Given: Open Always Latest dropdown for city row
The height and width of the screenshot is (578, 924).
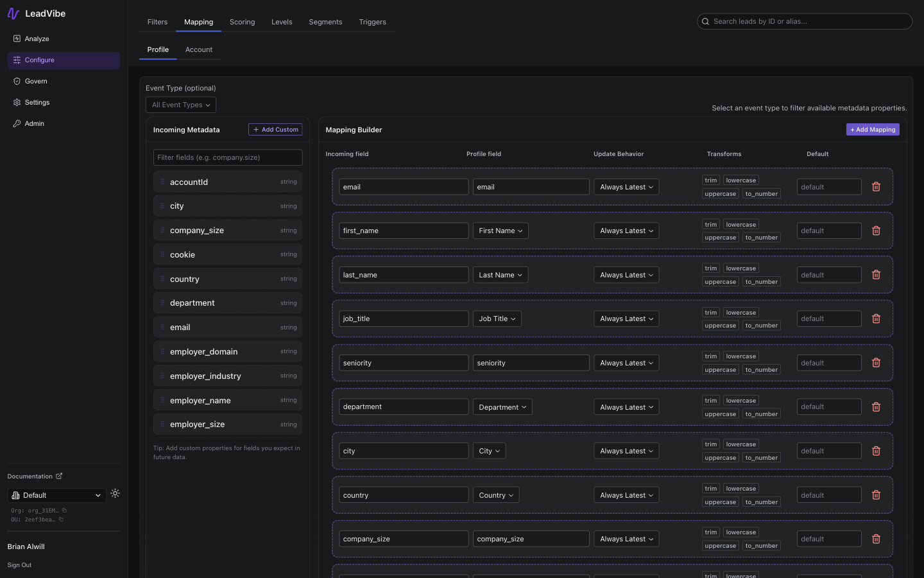Looking at the screenshot, I should (626, 451).
